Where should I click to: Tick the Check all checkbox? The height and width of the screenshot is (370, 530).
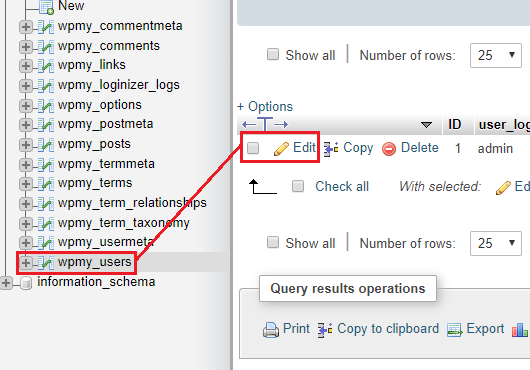[298, 186]
